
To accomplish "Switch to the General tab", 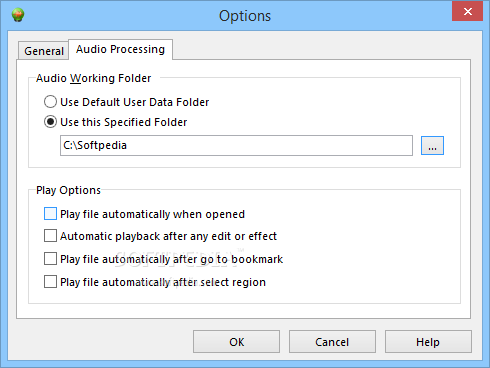I will coord(44,51).
